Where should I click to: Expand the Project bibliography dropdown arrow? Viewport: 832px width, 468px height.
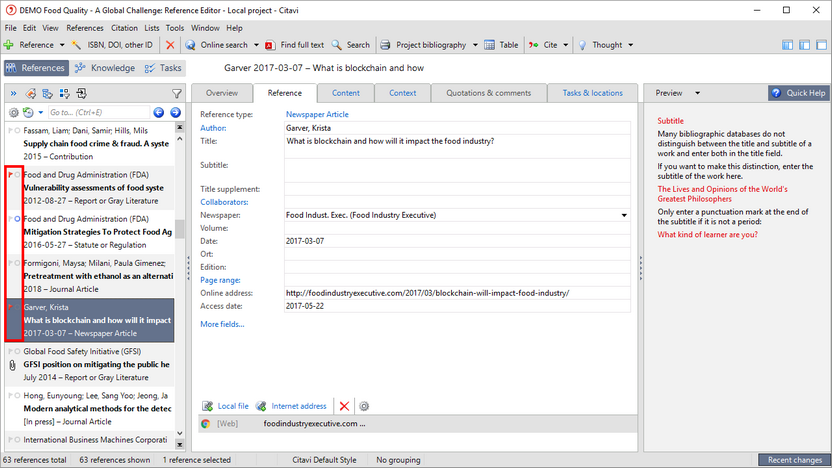[x=475, y=45]
